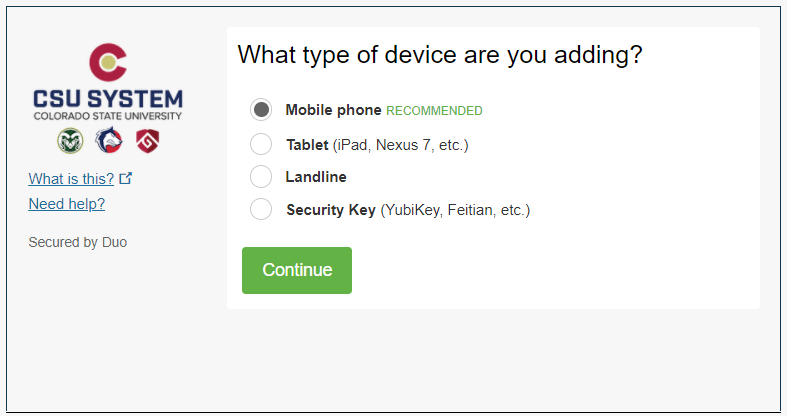Choose the Security Key radio button
The image size is (787, 416).
(x=261, y=210)
